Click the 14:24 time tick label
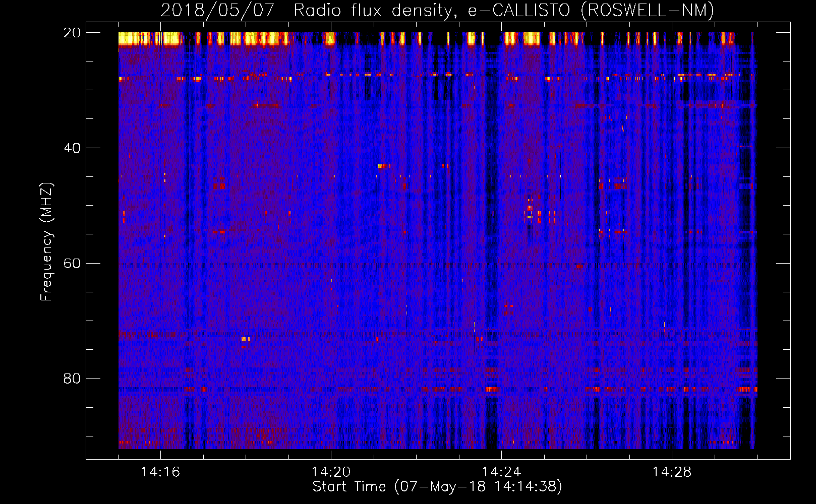Viewport: 816px width, 504px height. coord(501,472)
